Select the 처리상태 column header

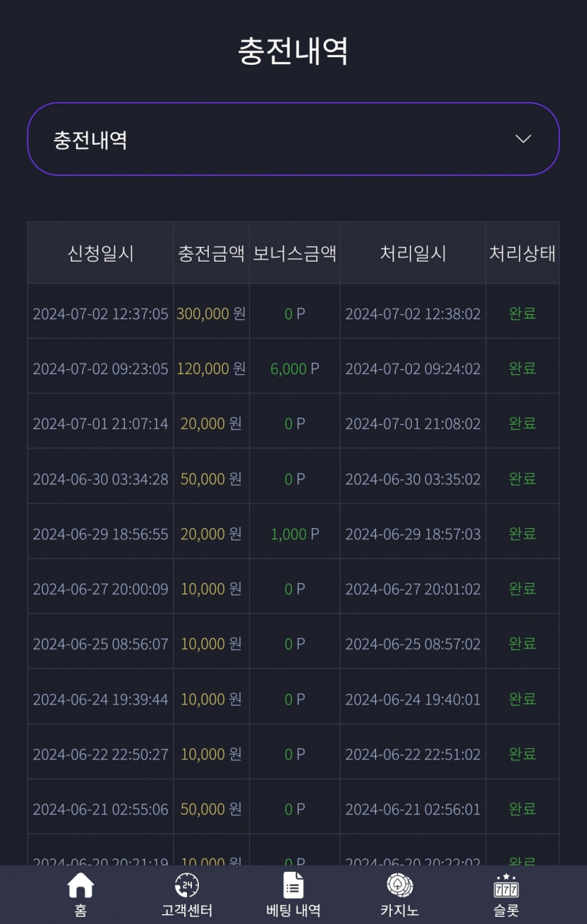pos(522,253)
